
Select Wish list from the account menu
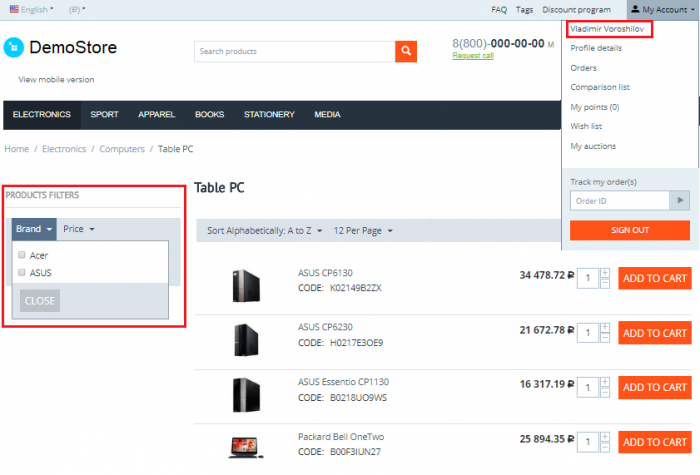point(586,126)
